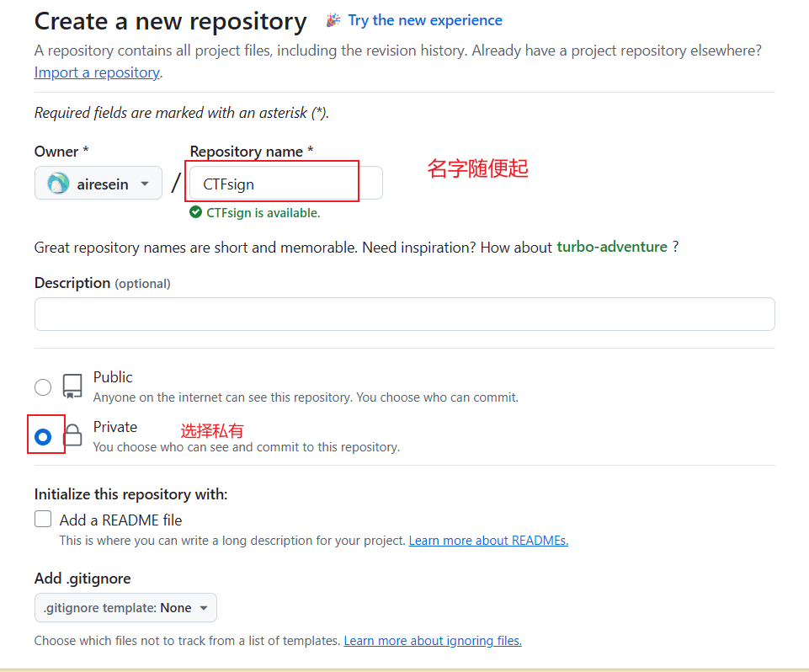Click the Add a README file label
Viewport: 809px width, 672px height.
coord(120,520)
